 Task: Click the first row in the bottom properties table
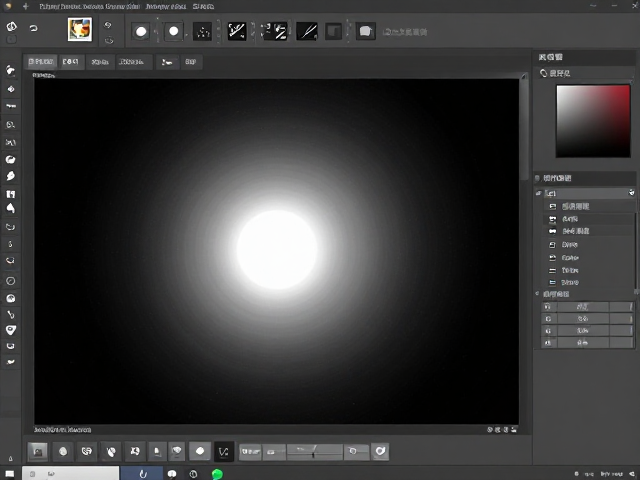587,307
